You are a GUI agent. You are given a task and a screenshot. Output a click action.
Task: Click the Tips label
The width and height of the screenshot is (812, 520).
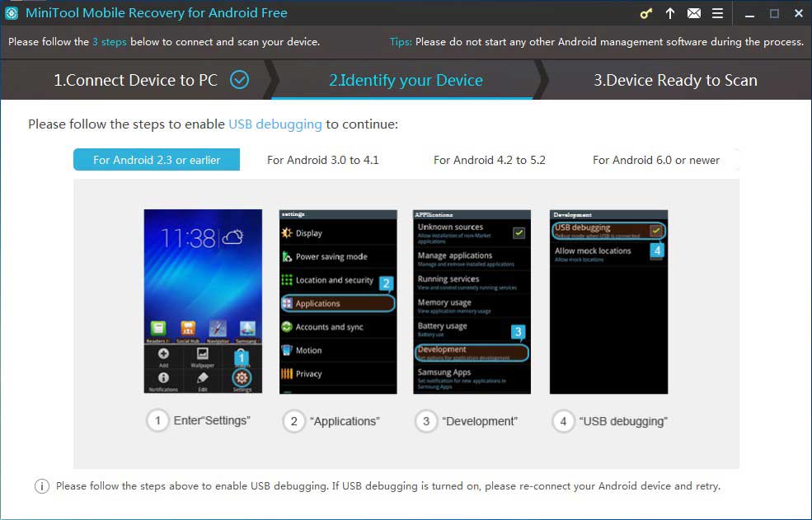401,42
